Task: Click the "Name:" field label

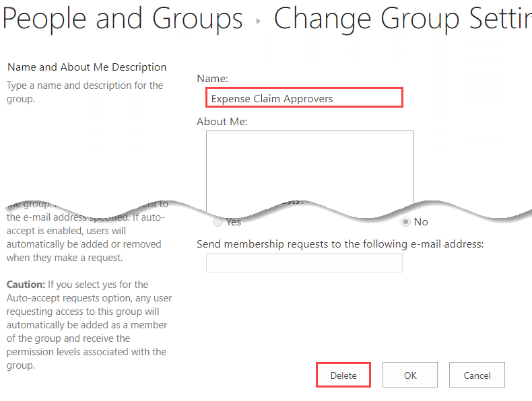Action: (x=212, y=79)
